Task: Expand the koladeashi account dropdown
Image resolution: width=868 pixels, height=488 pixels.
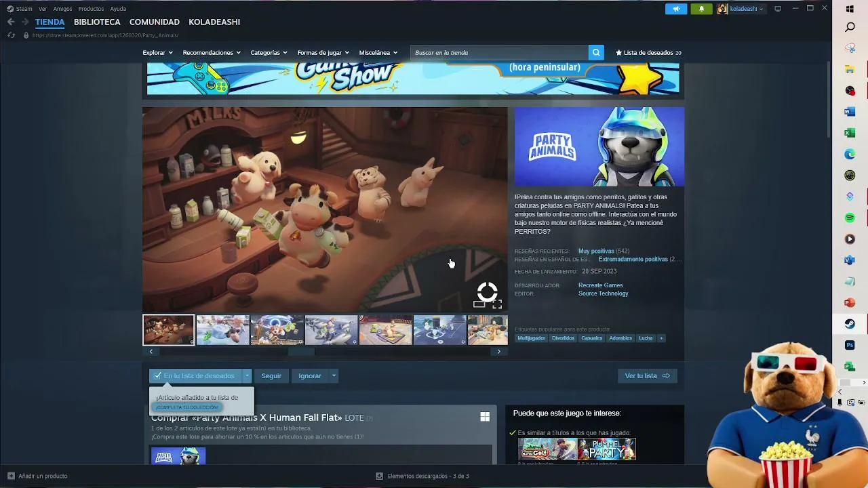Action: (761, 9)
